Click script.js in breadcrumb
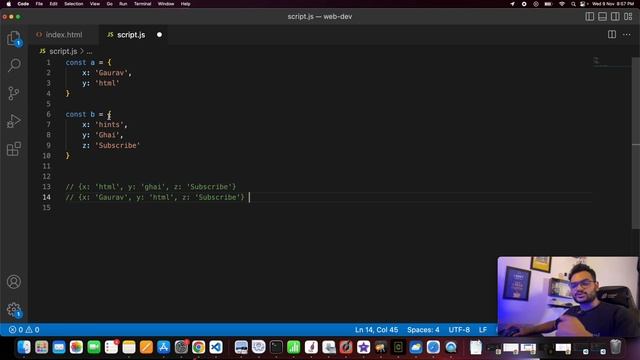 point(63,51)
